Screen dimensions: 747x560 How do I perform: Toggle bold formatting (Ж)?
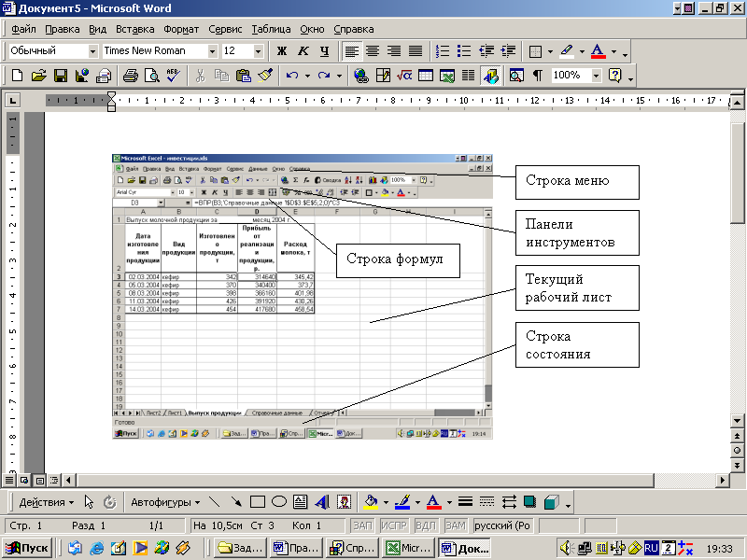click(282, 50)
